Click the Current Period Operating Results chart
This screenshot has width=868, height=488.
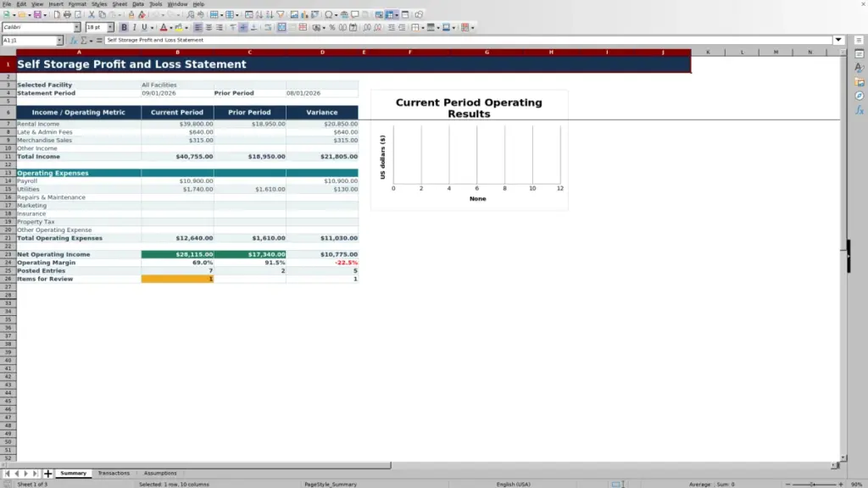click(x=470, y=151)
